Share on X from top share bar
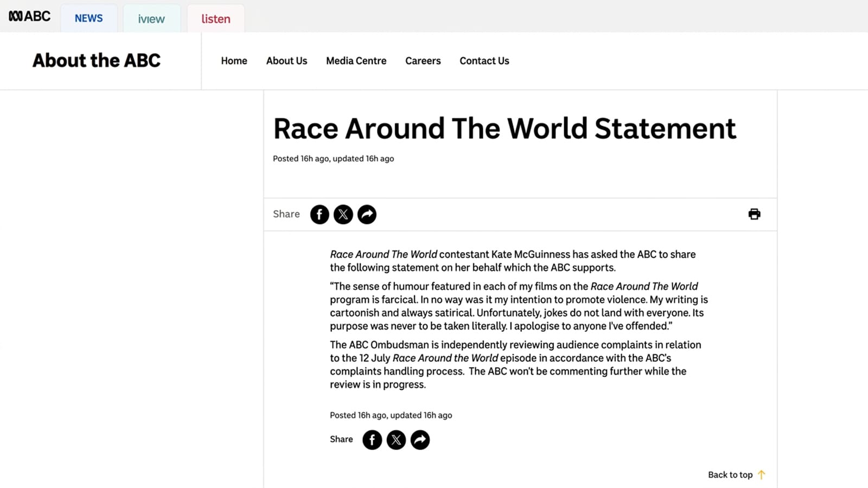 [x=343, y=215]
